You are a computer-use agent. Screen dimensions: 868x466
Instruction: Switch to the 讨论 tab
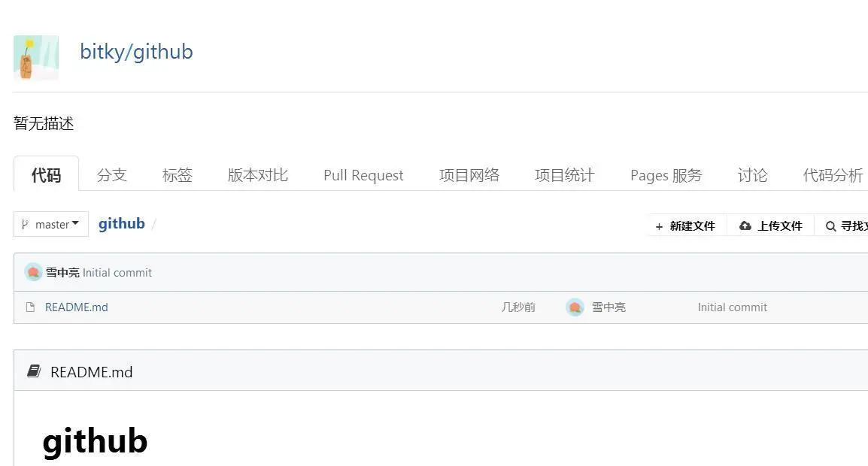point(752,174)
